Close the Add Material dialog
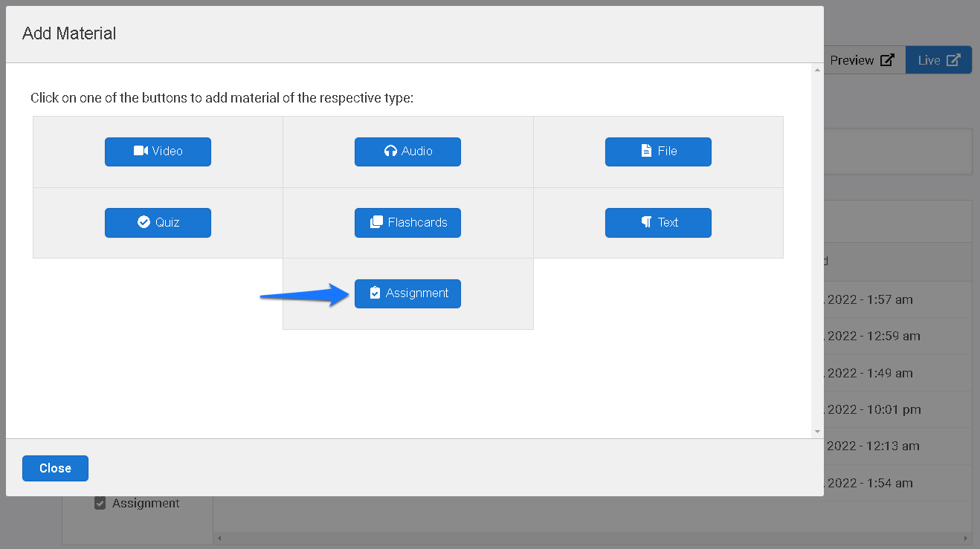Viewport: 980px width, 549px height. 55,468
